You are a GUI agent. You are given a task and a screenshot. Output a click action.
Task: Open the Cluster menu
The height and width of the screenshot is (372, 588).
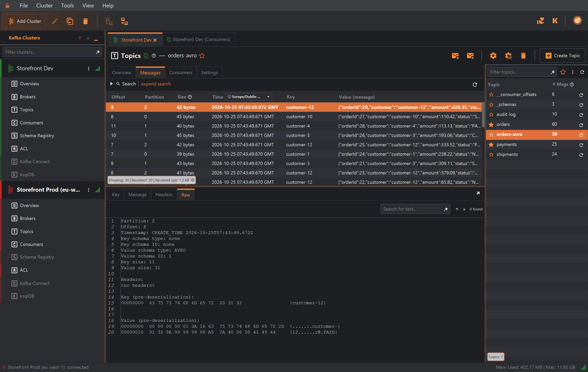[x=44, y=5]
